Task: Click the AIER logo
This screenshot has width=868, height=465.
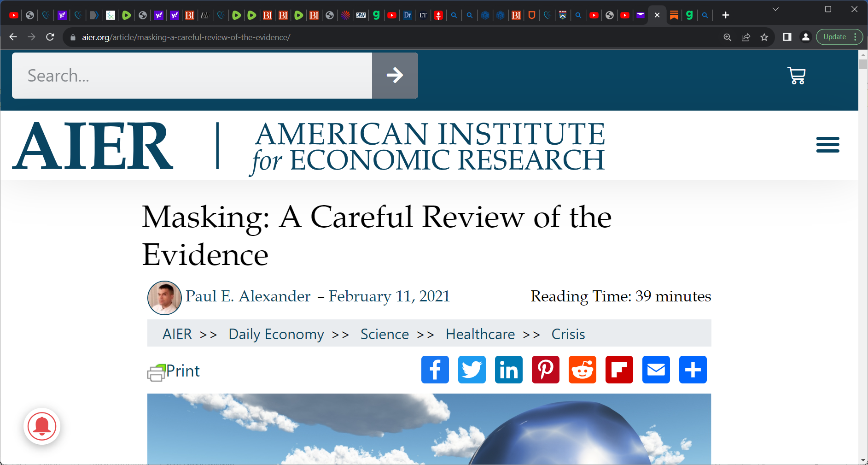Action: point(93,145)
